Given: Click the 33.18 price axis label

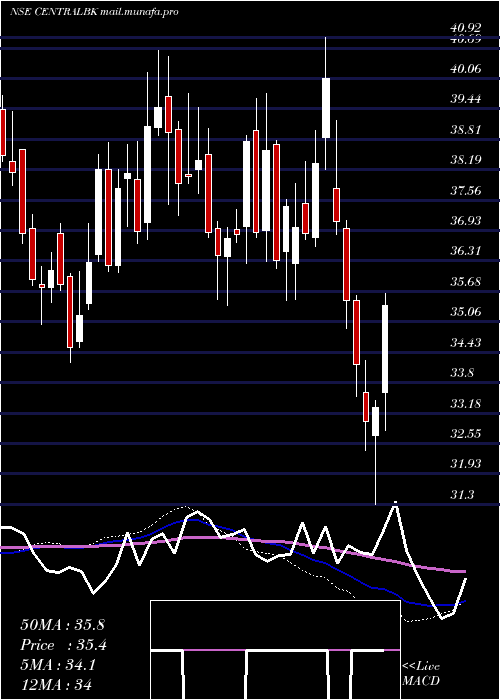Looking at the screenshot, I should tap(467, 404).
